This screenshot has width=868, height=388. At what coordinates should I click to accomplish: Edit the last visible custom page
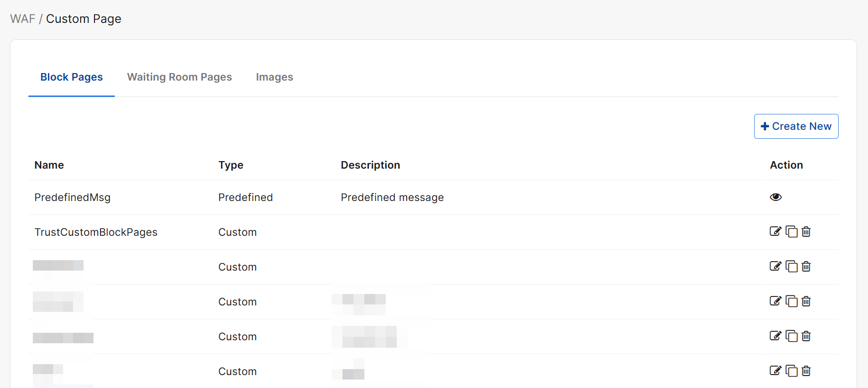775,371
